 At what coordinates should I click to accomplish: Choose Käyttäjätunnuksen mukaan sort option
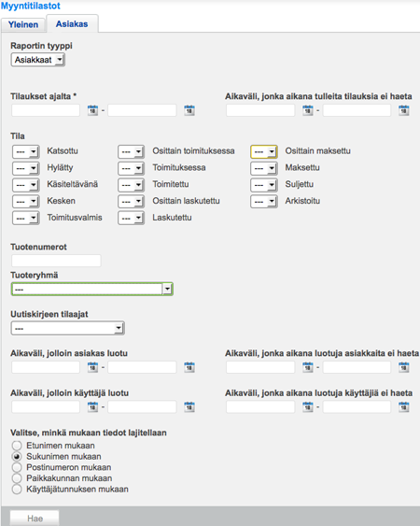tap(17, 490)
